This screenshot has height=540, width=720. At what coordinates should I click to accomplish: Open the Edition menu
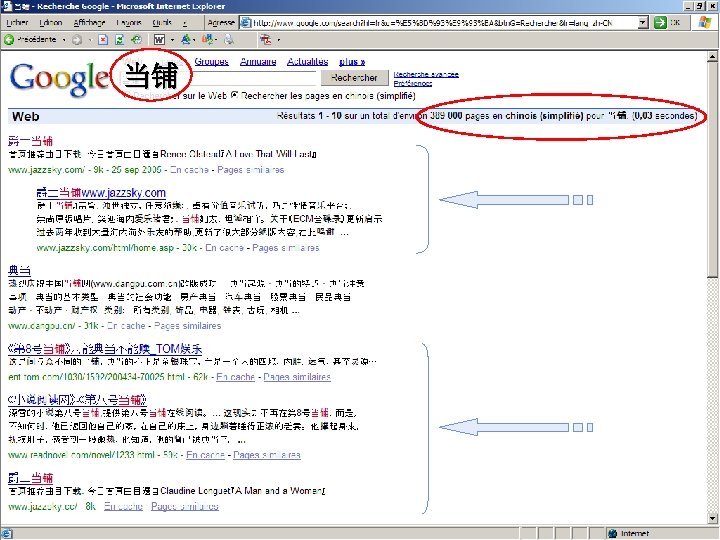[50, 22]
